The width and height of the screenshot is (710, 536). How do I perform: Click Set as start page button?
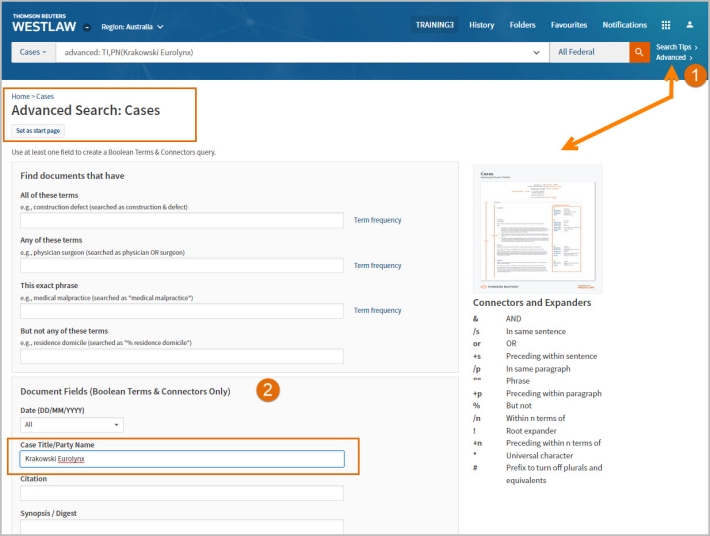pyautogui.click(x=38, y=131)
